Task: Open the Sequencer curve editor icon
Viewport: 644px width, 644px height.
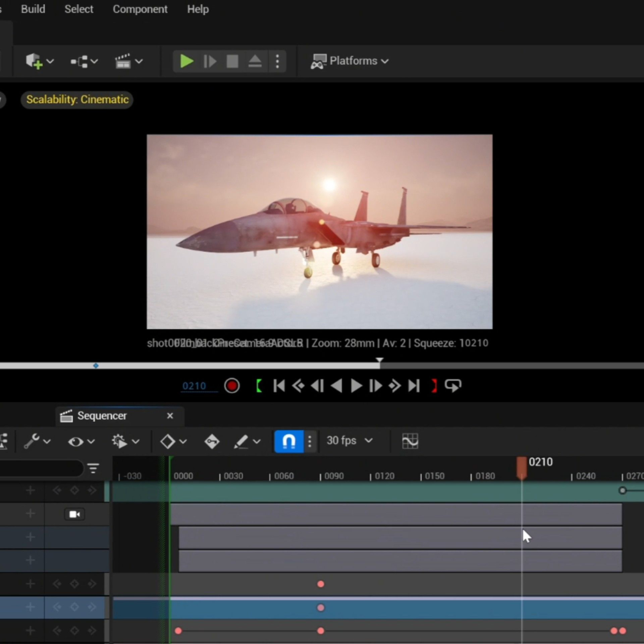Action: click(x=410, y=441)
